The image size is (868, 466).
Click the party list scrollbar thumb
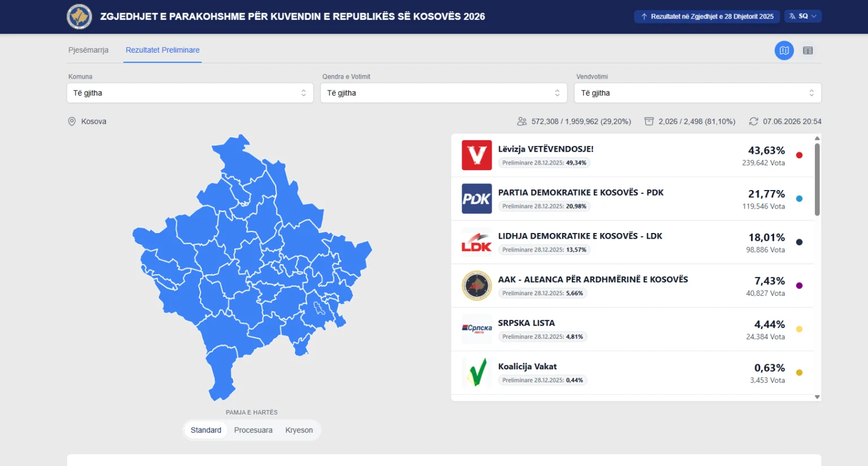click(817, 179)
